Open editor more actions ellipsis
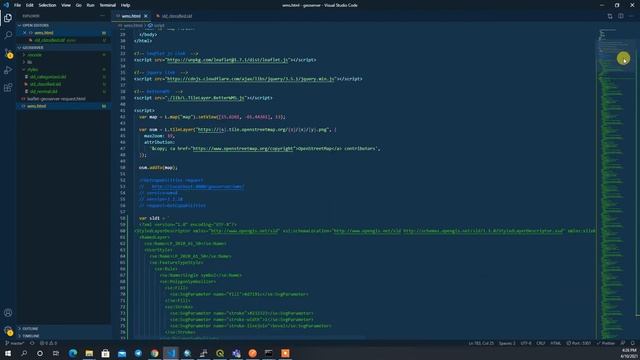640x360 pixels. [631, 16]
